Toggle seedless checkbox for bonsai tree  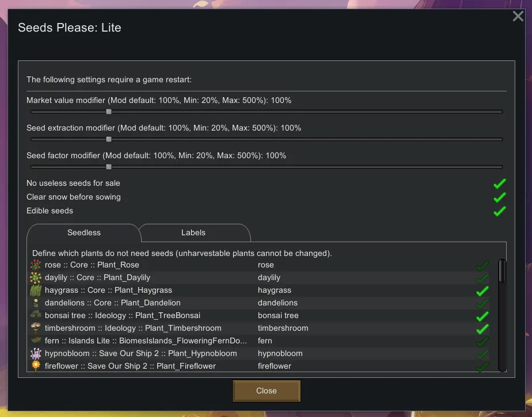click(x=482, y=316)
